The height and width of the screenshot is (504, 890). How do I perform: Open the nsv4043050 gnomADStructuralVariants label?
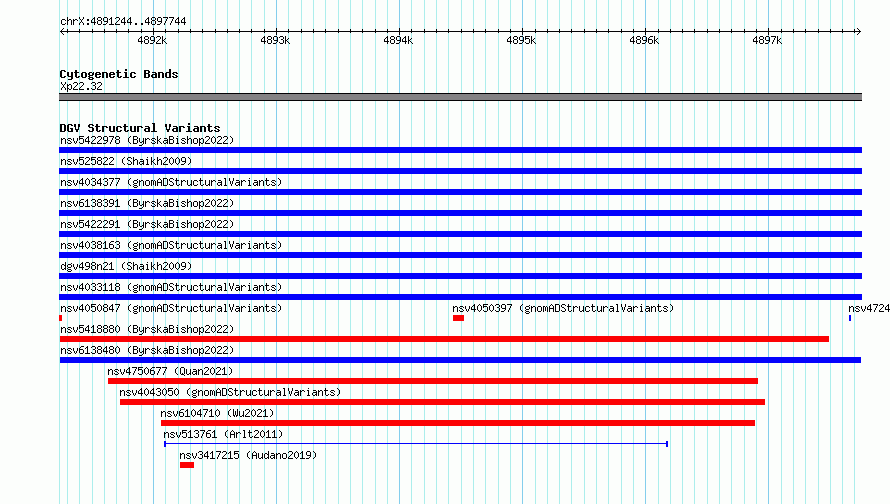(x=230, y=392)
